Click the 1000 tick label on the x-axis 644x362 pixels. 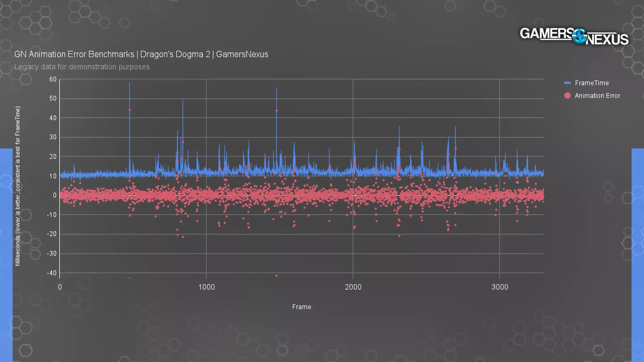(206, 287)
